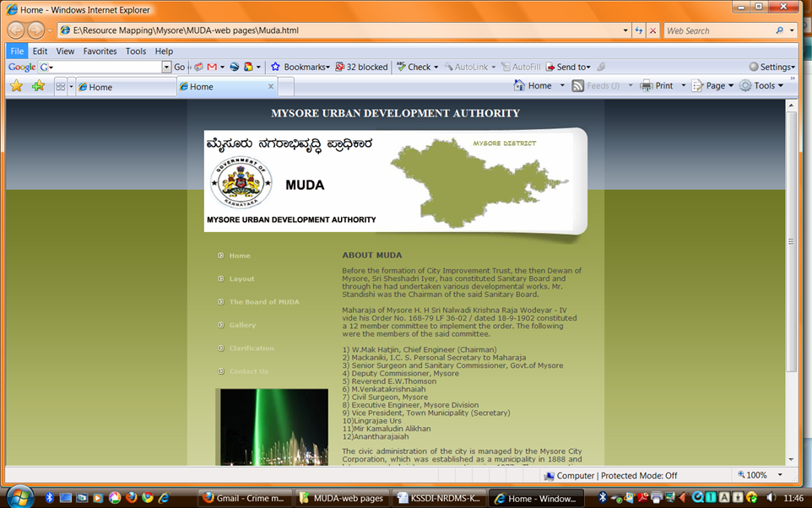
Task: Open the File menu
Action: 17,51
